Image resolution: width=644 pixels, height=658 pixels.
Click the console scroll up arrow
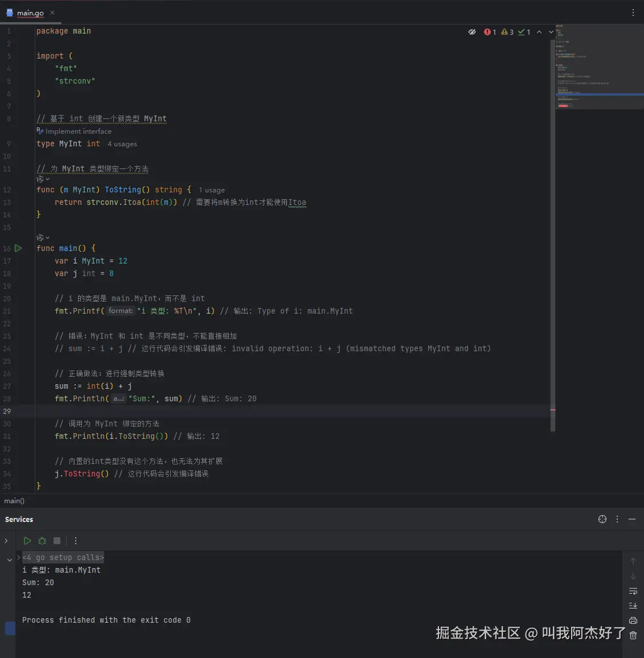point(633,561)
